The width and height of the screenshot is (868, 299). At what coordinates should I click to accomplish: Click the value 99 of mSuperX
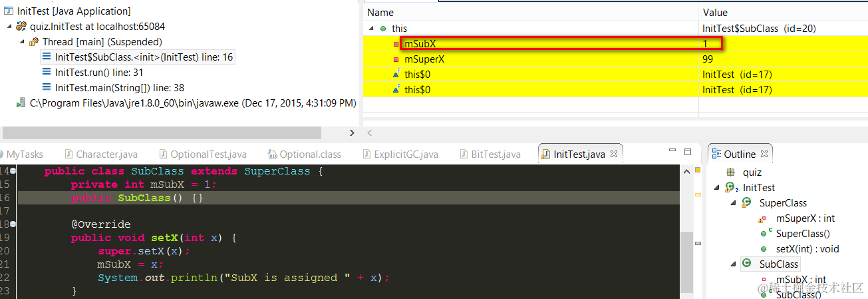(x=708, y=59)
